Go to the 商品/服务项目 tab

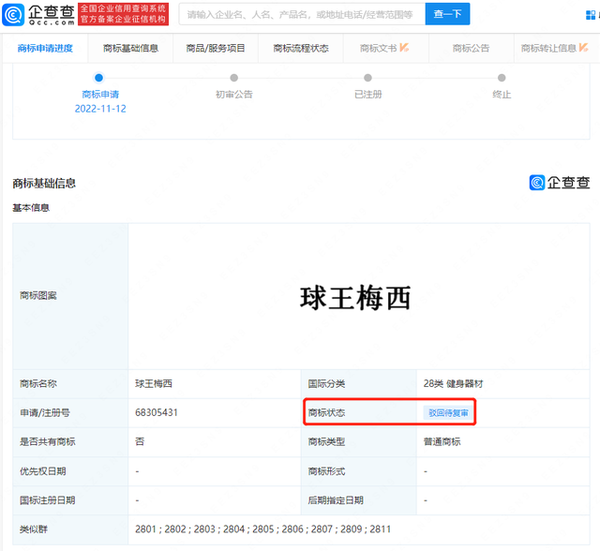(215, 48)
